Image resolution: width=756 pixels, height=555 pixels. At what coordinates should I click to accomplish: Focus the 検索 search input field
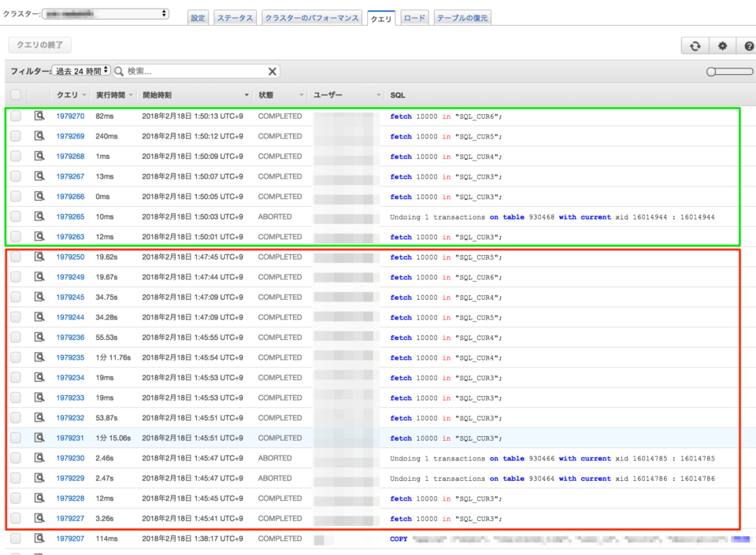coord(195,72)
